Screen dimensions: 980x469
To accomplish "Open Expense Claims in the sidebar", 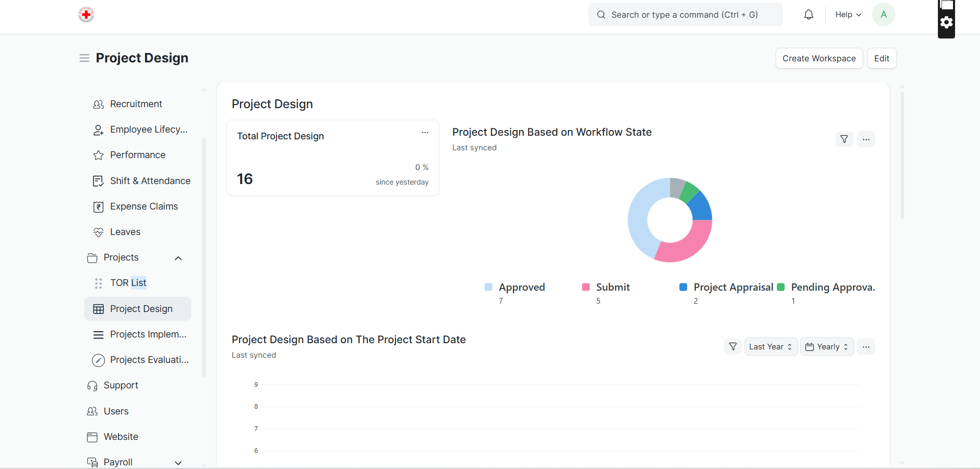I will click(144, 206).
